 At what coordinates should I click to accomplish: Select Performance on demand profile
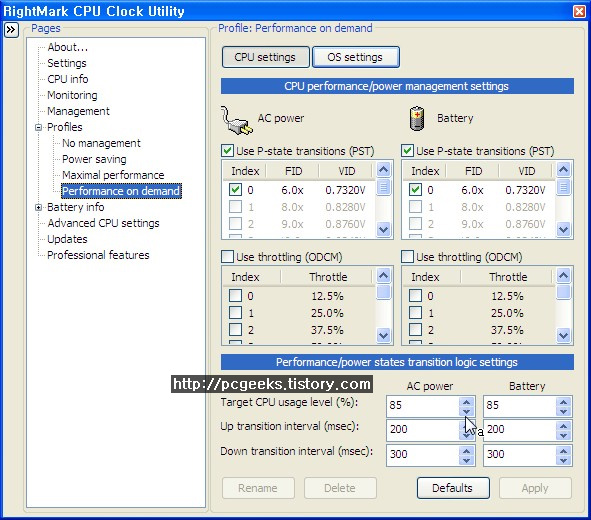coord(121,191)
